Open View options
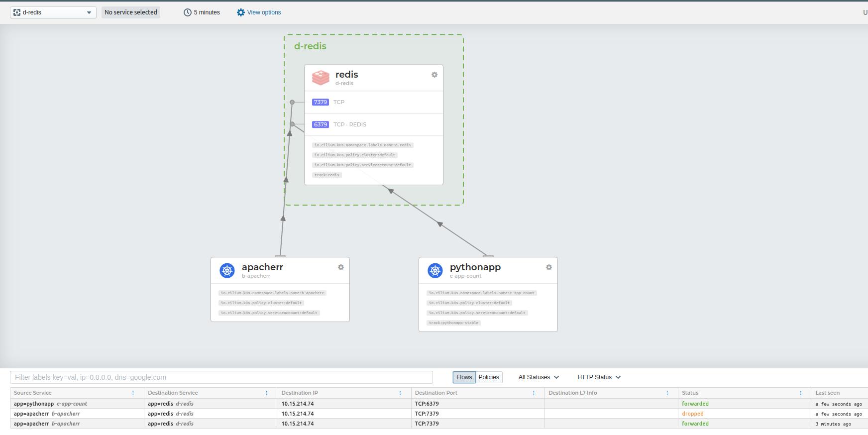Viewport: 868px width, 435px height. [259, 12]
